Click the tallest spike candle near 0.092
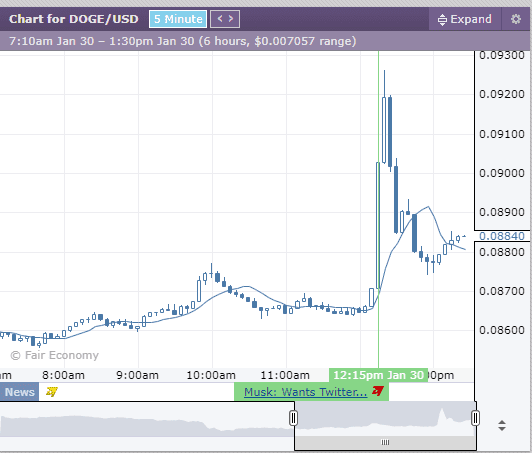The image size is (532, 453). pos(384,130)
